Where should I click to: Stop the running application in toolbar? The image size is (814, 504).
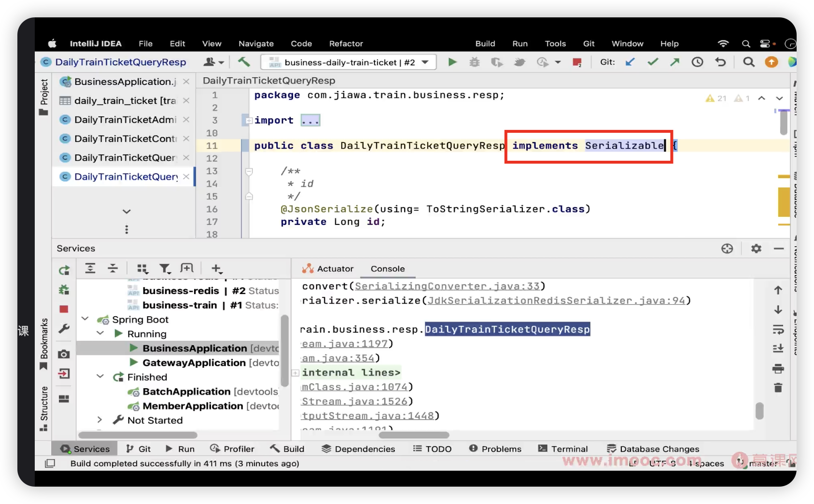point(576,62)
